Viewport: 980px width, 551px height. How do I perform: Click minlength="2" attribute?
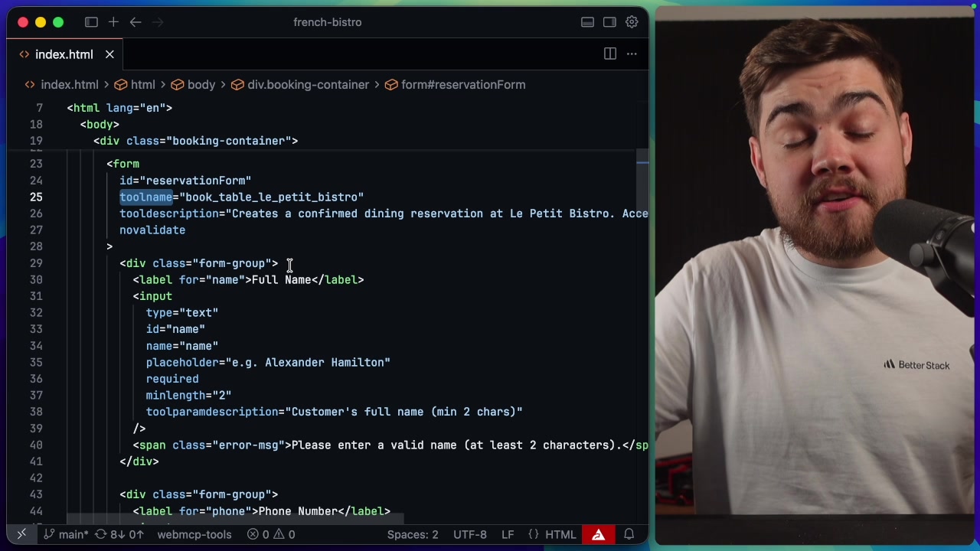point(188,396)
